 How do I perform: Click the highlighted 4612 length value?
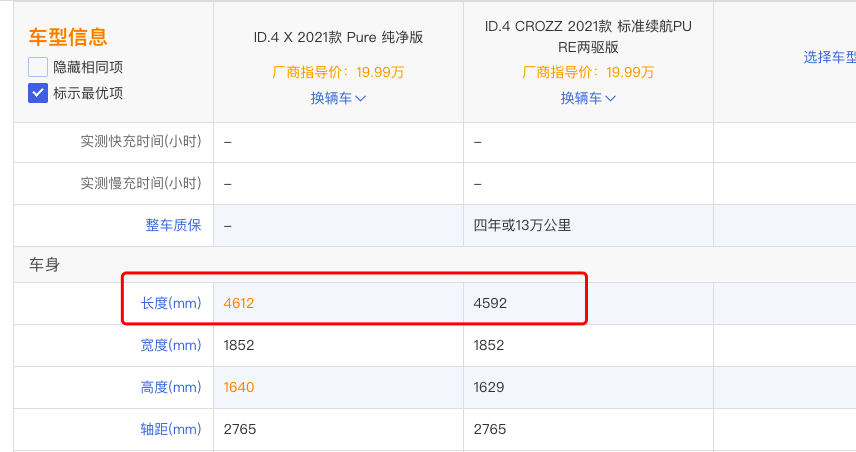click(239, 304)
